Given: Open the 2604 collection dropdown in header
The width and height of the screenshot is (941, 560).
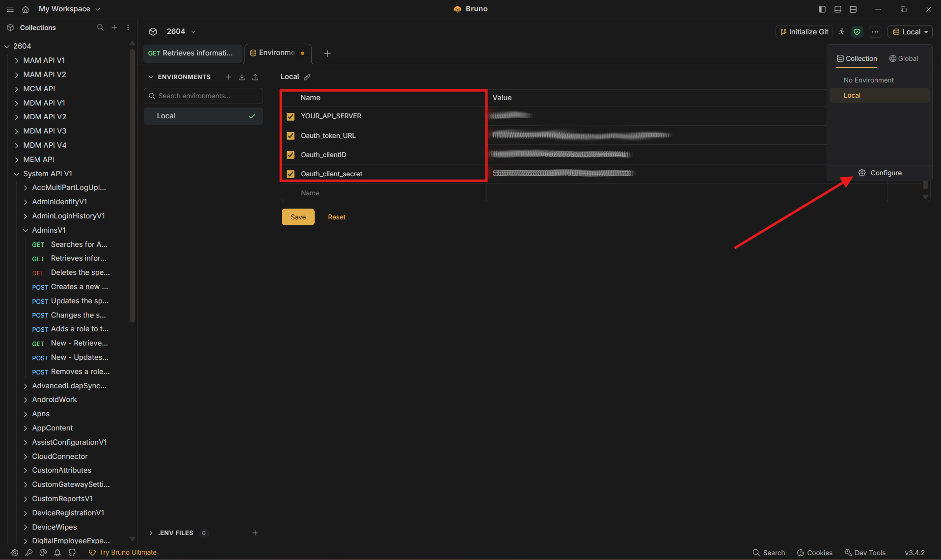Looking at the screenshot, I should (x=181, y=31).
